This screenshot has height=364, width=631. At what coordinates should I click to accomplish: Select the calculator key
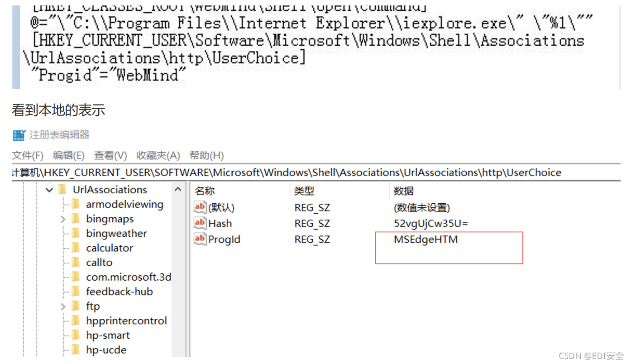pos(110,248)
